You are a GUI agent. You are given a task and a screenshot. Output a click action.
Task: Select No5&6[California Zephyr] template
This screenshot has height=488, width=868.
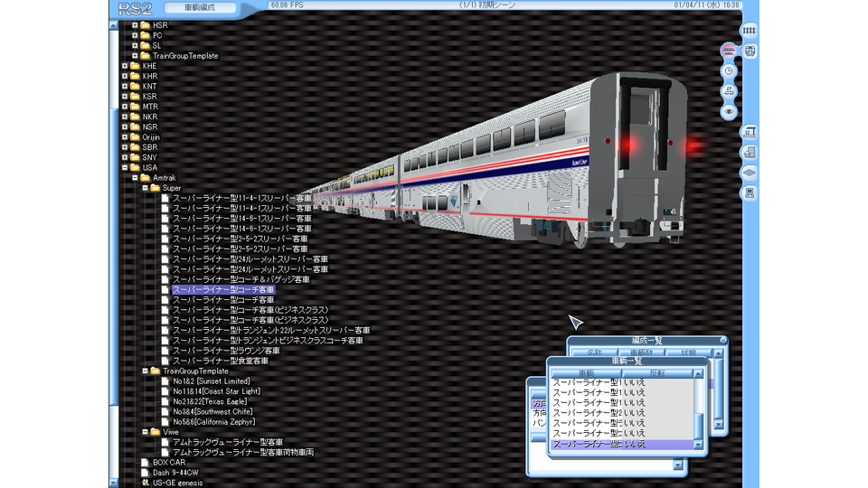click(x=213, y=422)
